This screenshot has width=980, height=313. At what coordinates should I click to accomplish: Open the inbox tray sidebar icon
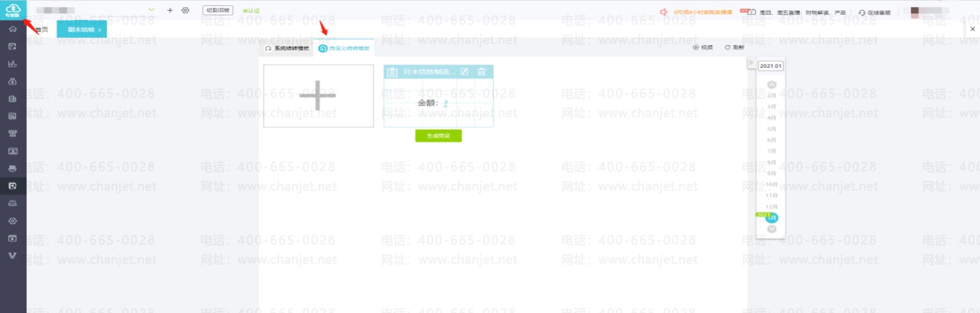point(13,203)
